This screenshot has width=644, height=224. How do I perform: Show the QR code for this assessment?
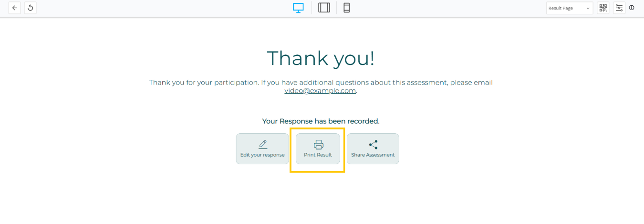(603, 8)
